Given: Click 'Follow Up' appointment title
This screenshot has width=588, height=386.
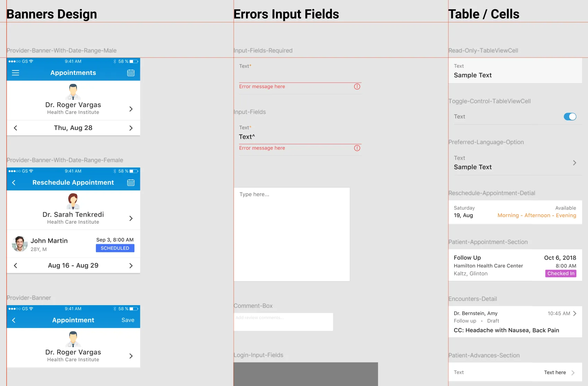Looking at the screenshot, I should tap(467, 258).
